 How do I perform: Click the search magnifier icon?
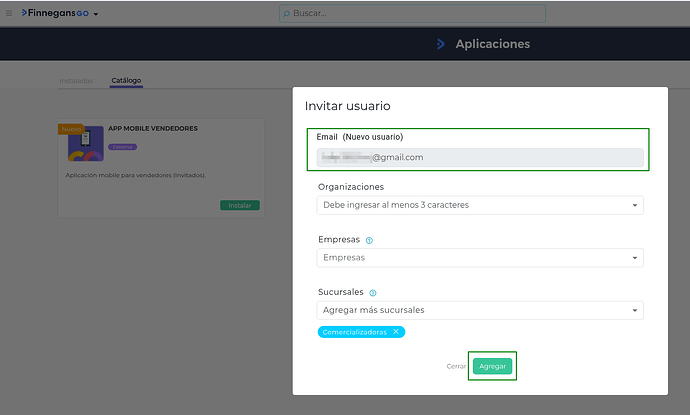click(x=288, y=14)
